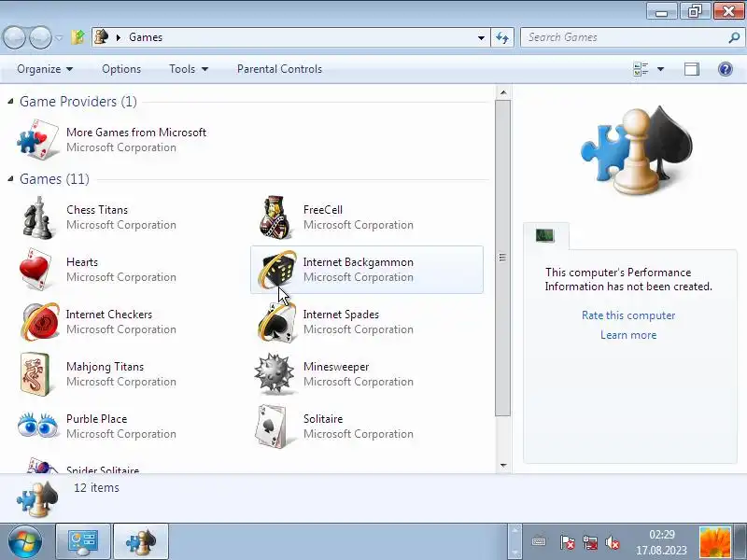Collapse the Game Providers group
The height and width of the screenshot is (560, 747).
tap(10, 101)
